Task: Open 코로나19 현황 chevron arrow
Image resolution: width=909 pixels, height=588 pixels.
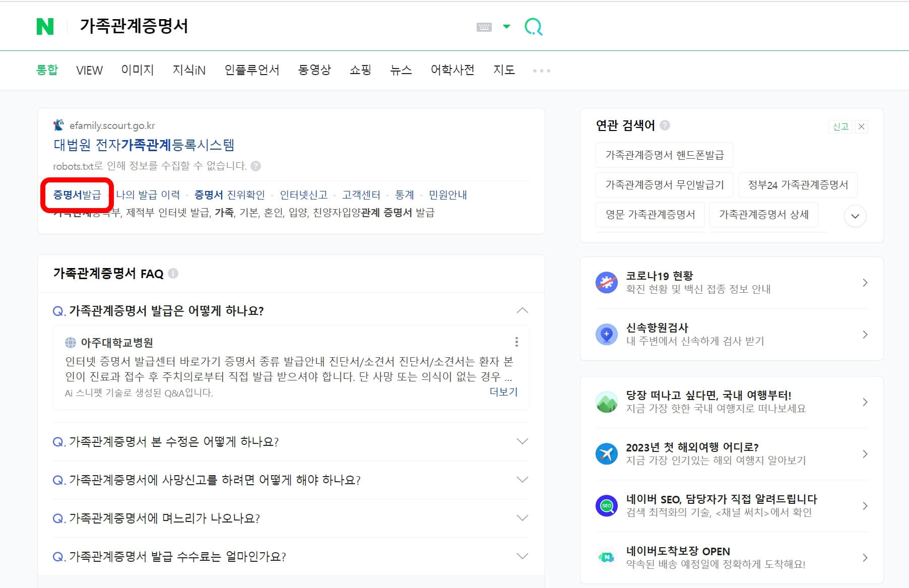Action: [x=865, y=283]
